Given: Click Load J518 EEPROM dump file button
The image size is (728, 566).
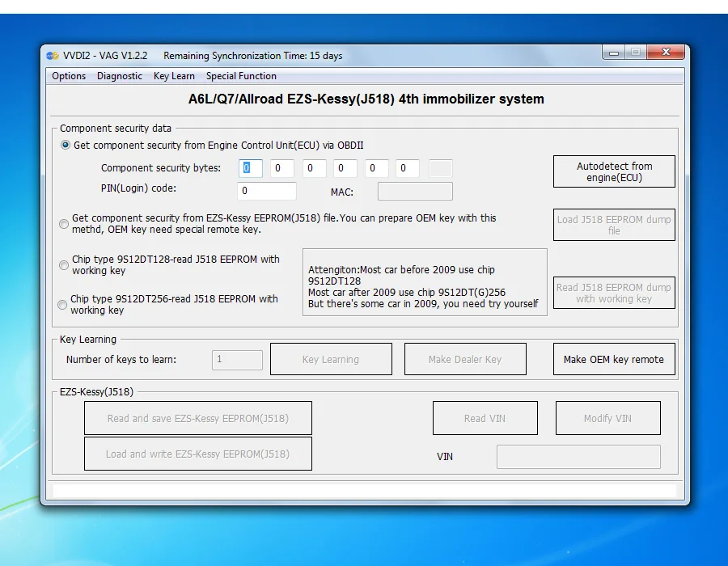Looking at the screenshot, I should point(614,225).
